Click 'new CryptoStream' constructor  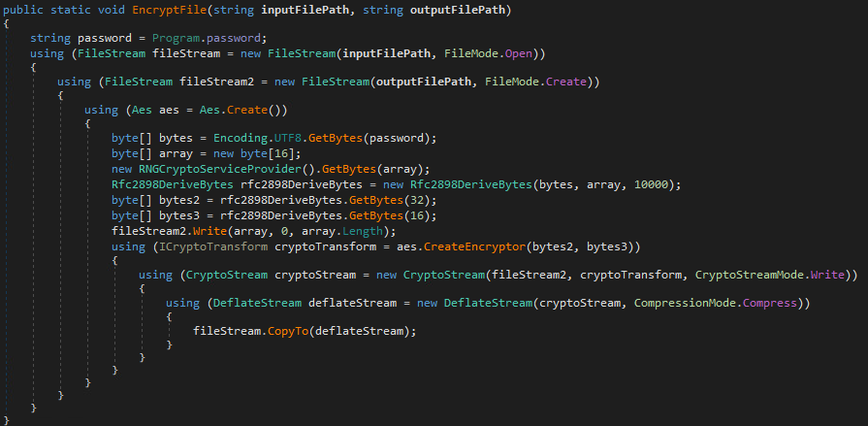pos(431,275)
